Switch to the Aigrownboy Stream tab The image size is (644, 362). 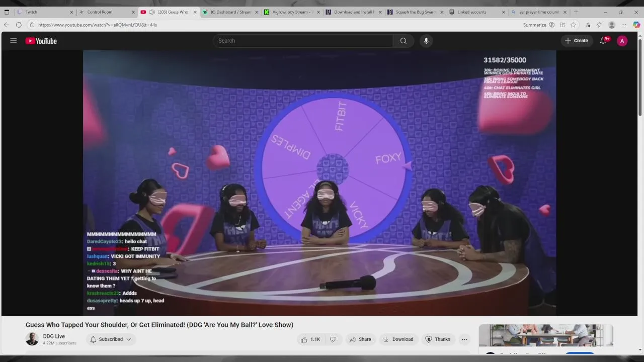point(292,12)
